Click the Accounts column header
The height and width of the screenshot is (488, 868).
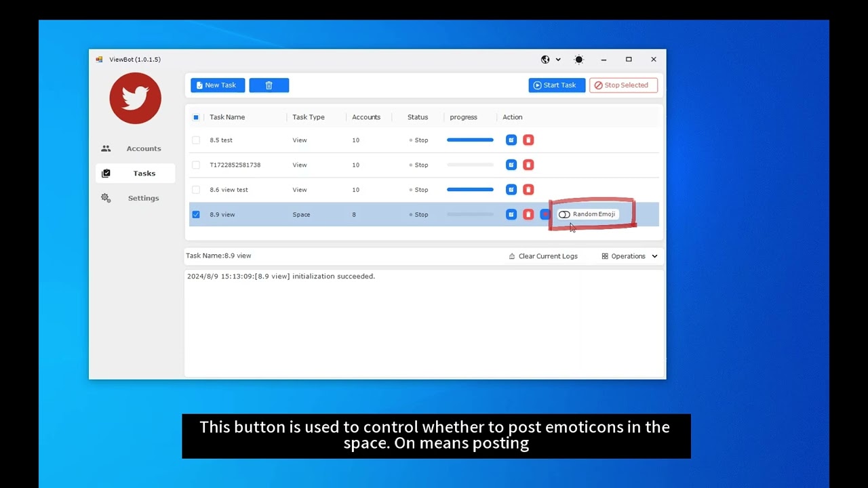[366, 117]
